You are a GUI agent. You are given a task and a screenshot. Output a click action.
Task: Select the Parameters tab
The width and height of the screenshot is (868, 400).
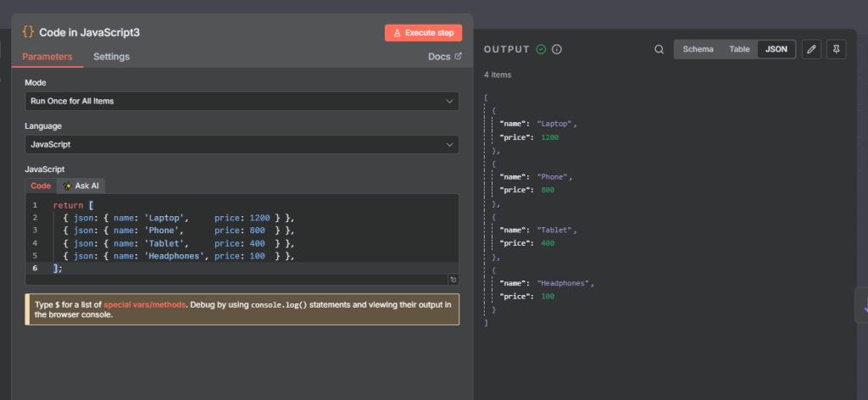pyautogui.click(x=47, y=57)
